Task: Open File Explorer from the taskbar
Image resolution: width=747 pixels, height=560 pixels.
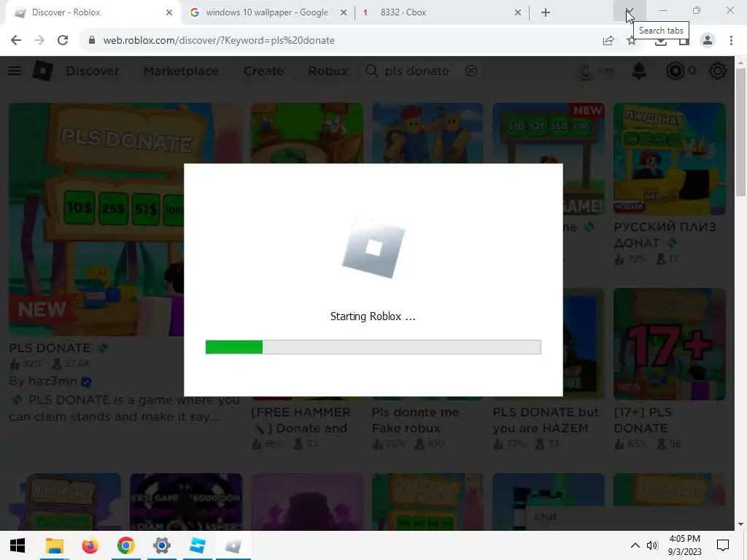Action: click(54, 545)
